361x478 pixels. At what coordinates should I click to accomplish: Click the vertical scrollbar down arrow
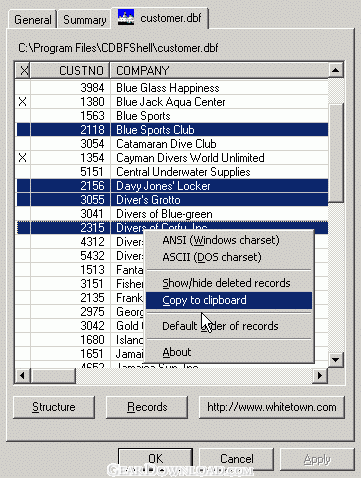[336, 359]
